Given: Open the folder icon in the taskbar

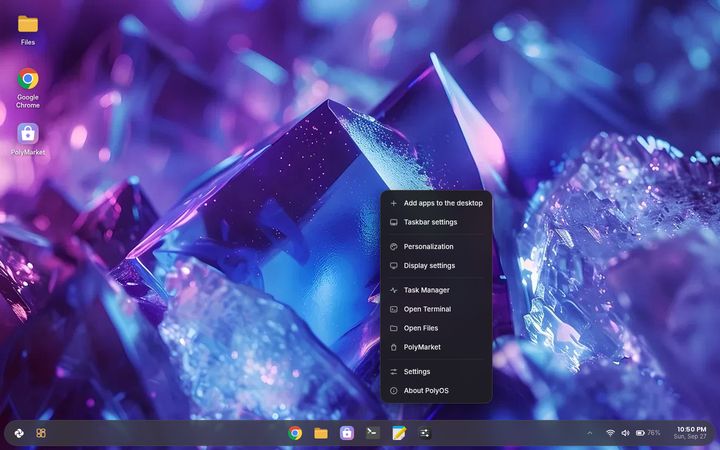Looking at the screenshot, I should point(321,433).
